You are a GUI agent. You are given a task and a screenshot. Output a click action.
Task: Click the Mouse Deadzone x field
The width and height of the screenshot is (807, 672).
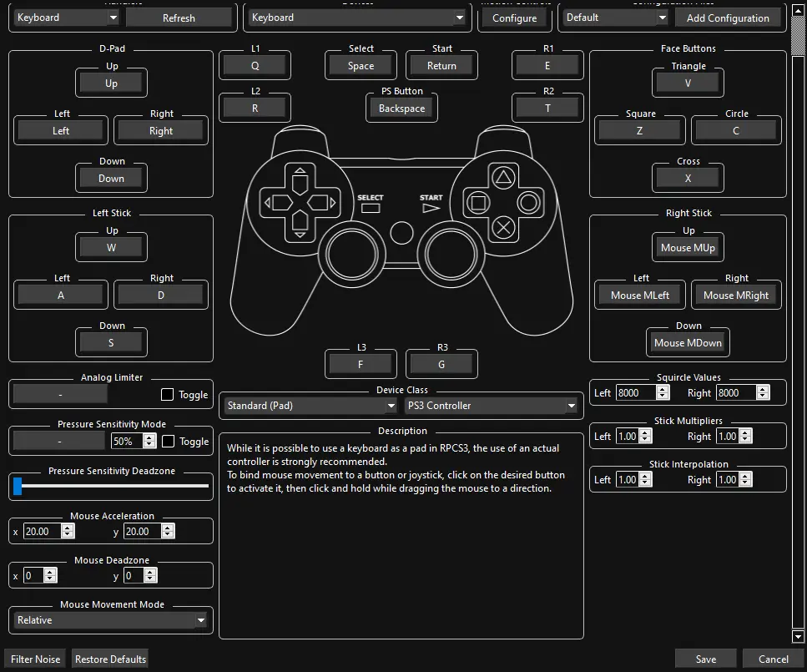click(x=34, y=576)
